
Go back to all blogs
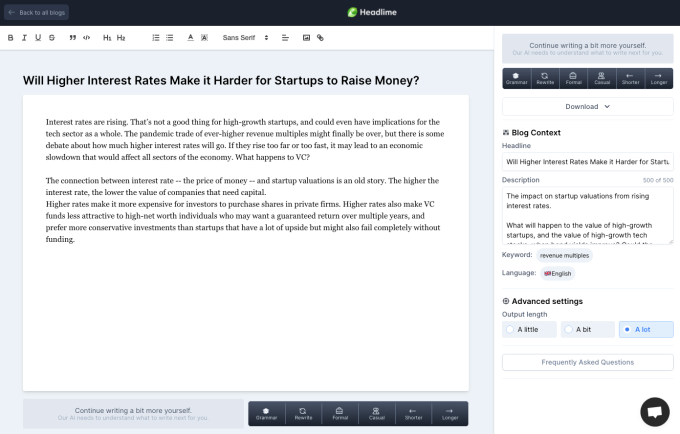(36, 13)
